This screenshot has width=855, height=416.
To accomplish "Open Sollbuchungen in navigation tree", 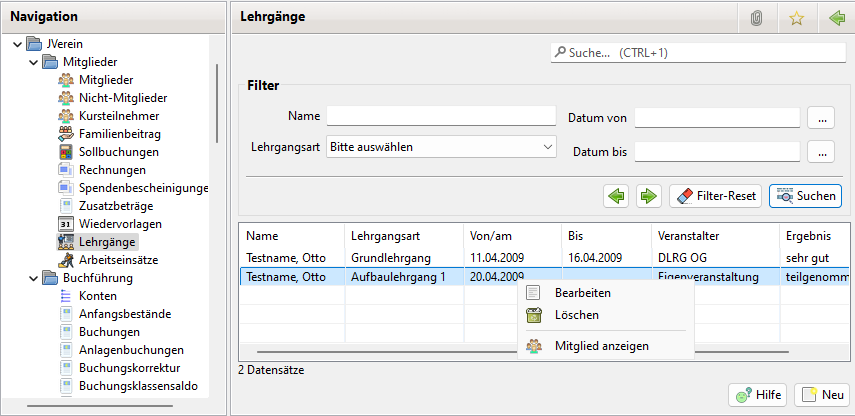I will pyautogui.click(x=118, y=152).
